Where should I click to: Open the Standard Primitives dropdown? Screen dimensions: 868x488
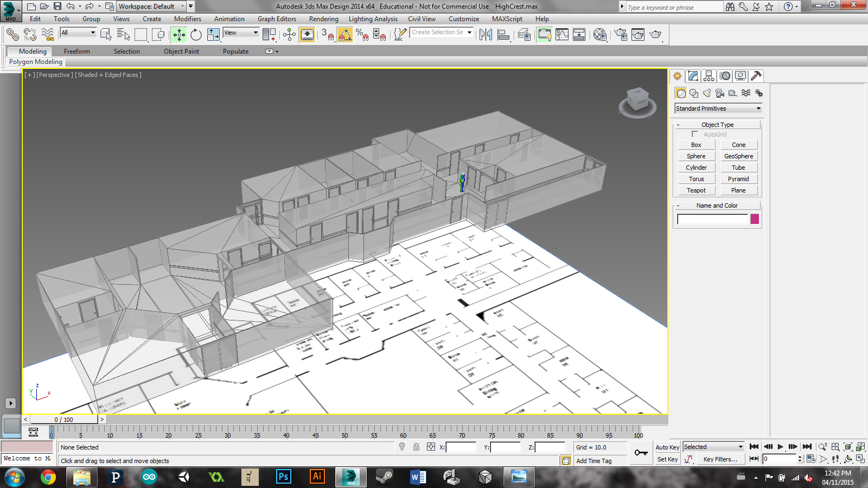point(718,108)
